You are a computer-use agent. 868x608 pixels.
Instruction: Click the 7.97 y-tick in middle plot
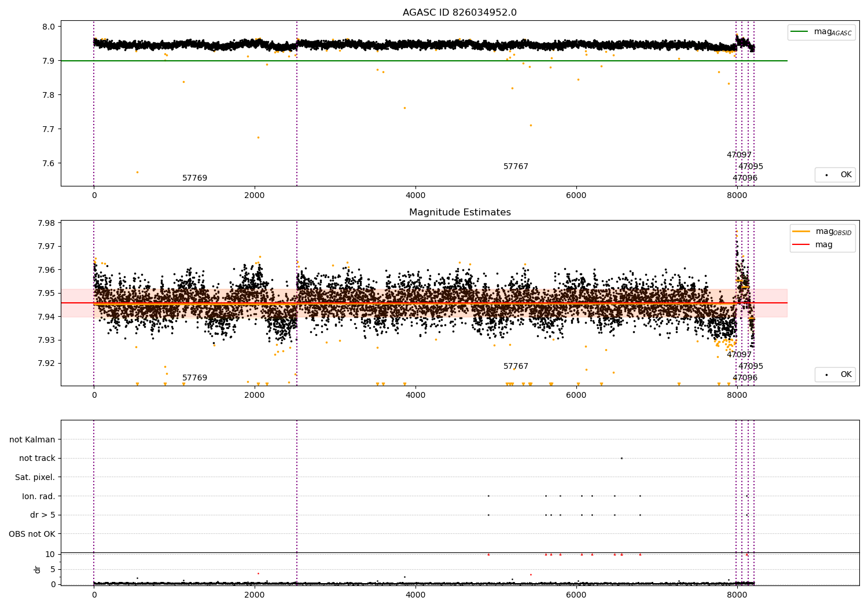pyautogui.click(x=46, y=246)
